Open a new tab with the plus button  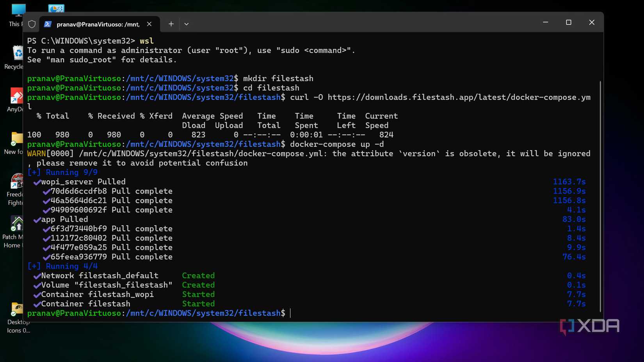171,24
